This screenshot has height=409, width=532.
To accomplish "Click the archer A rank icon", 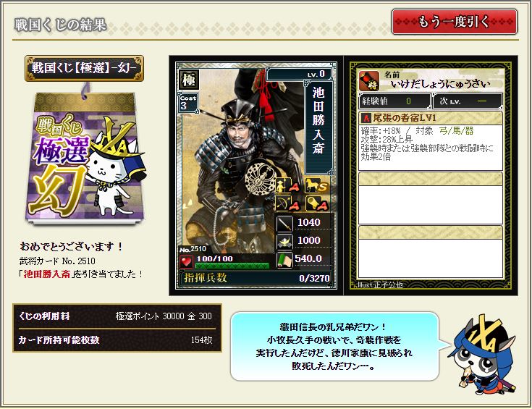I will (287, 203).
